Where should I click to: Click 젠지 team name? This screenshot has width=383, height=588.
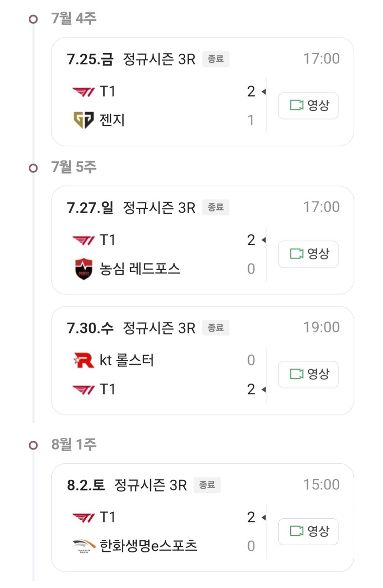(x=112, y=120)
